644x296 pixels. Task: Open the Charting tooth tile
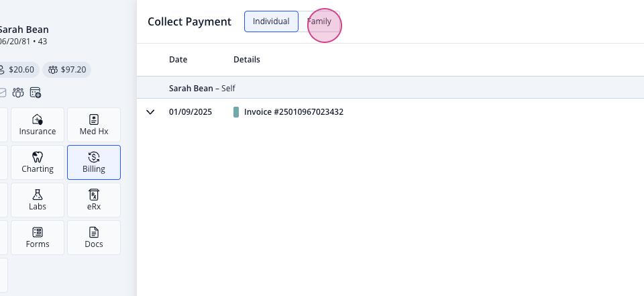(x=38, y=162)
